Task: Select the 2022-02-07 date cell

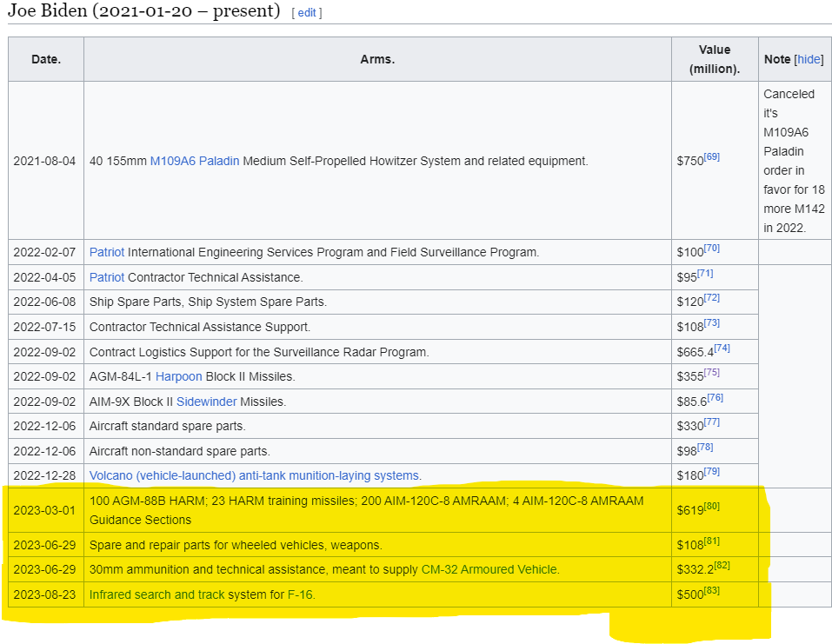Action: [46, 252]
